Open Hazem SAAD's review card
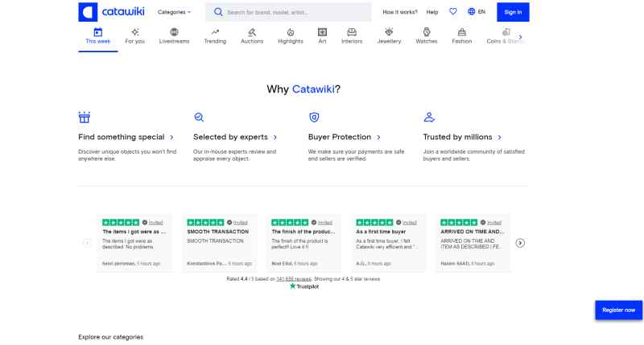The height and width of the screenshot is (345, 644). click(x=473, y=243)
